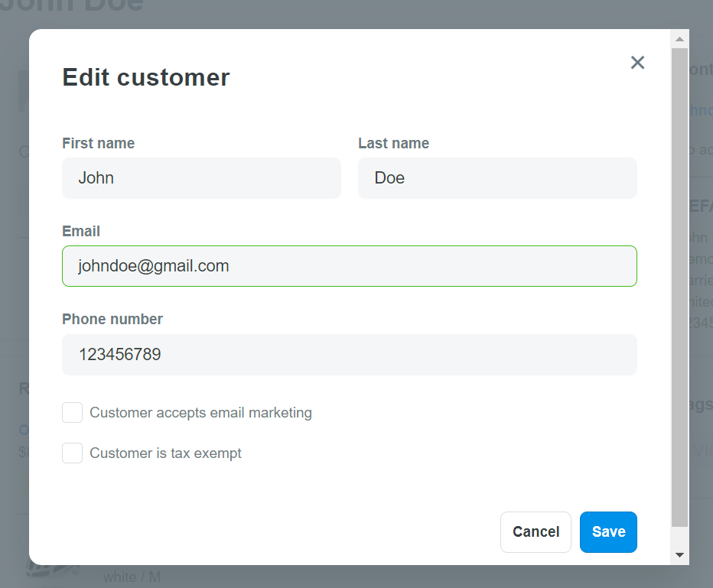This screenshot has height=588, width=713.
Task: Click the dialog's vertical scrollbar thumb
Action: 680,288
